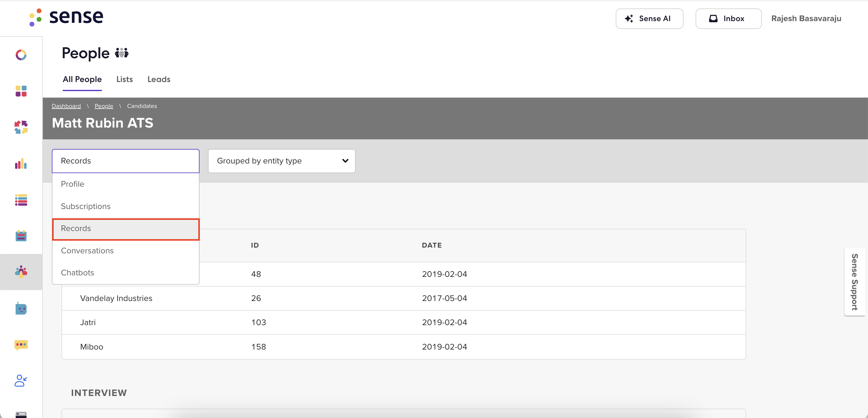Select Conversations from the dropdown list

click(125, 251)
